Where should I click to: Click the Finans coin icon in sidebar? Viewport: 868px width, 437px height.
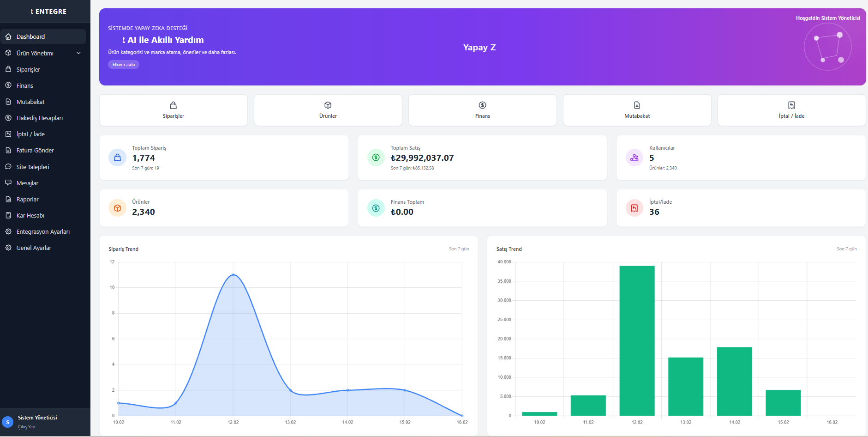pyautogui.click(x=8, y=85)
